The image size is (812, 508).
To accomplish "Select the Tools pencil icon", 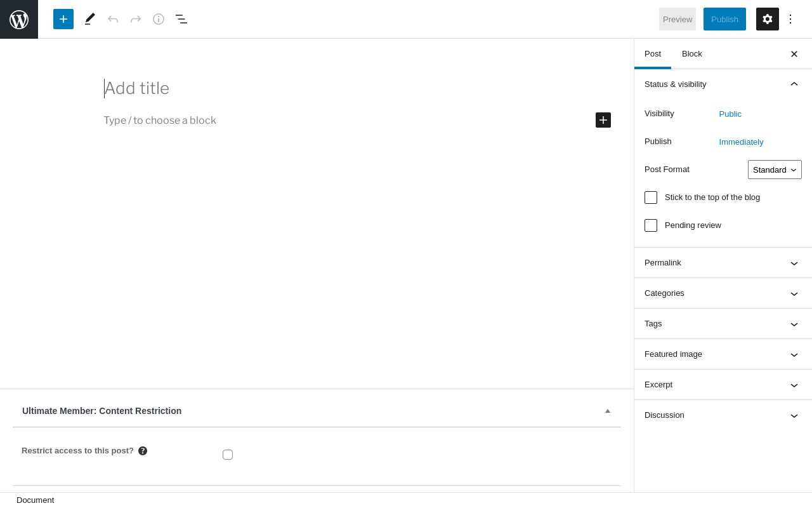I will point(90,19).
